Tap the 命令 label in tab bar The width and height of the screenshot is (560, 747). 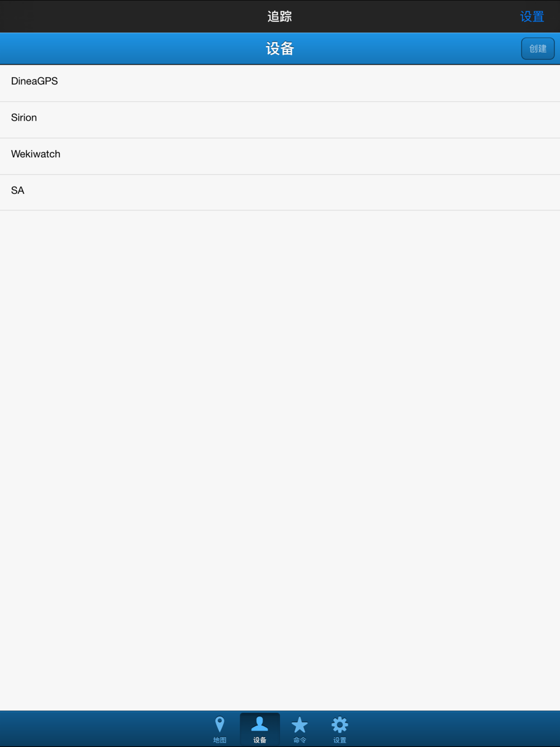(x=300, y=740)
